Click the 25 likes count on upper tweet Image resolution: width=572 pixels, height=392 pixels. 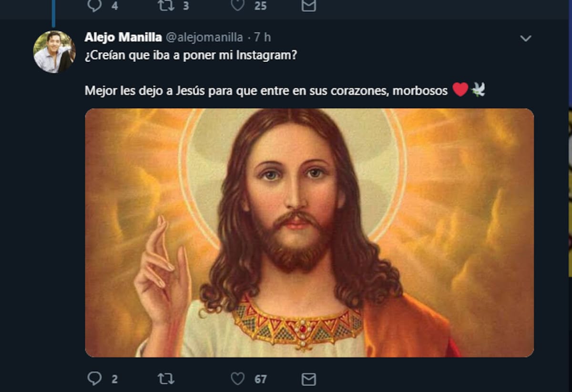(x=260, y=6)
